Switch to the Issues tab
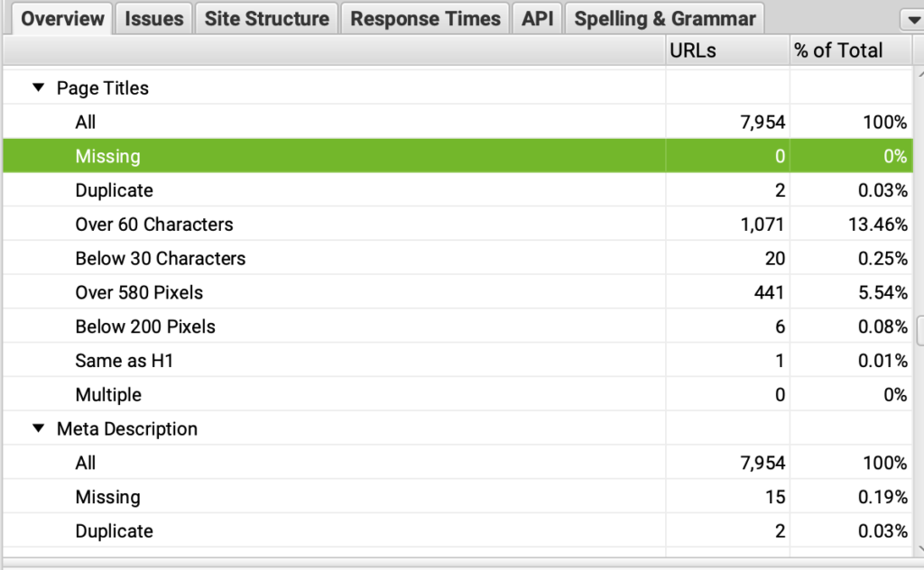 153,18
